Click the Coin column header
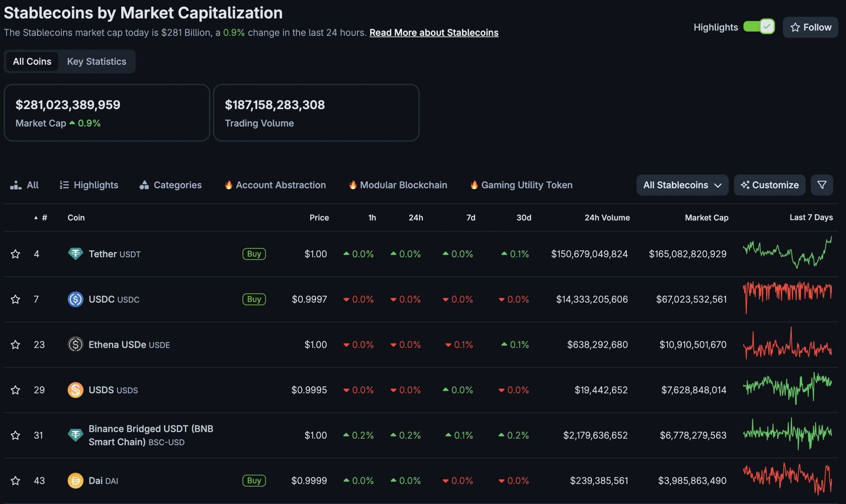The image size is (846, 504). [76, 218]
